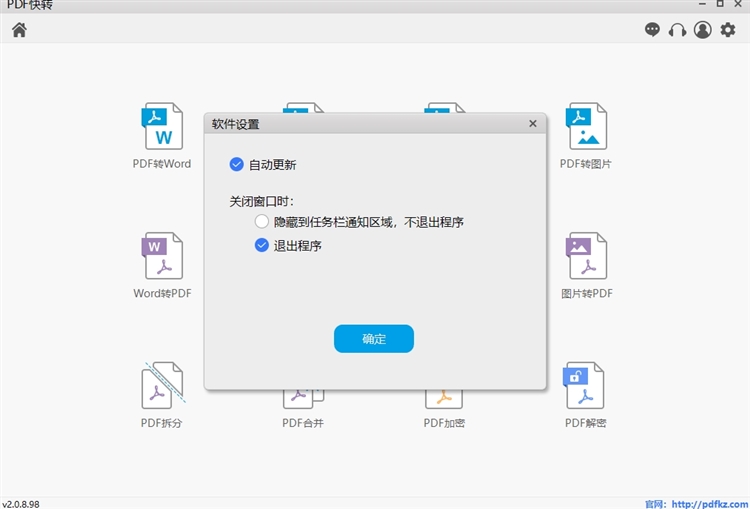Image resolution: width=750 pixels, height=509 pixels.
Task: Minimize the PDF快转 window
Action: (702, 4)
